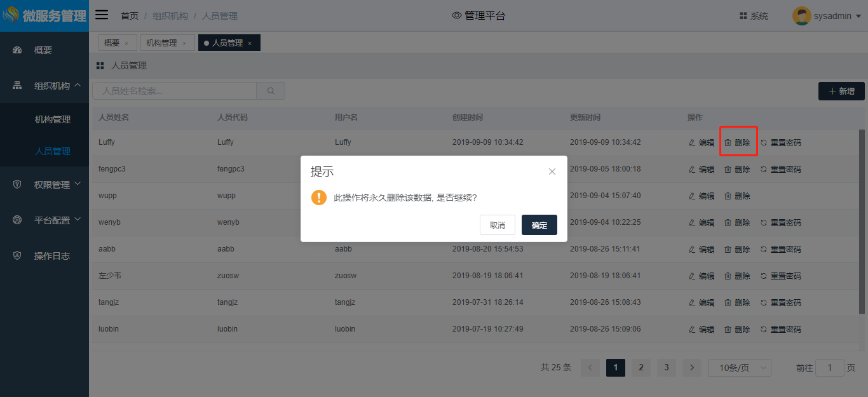Click the hamburger menu collapse icon
868x397 pixels.
click(x=102, y=15)
